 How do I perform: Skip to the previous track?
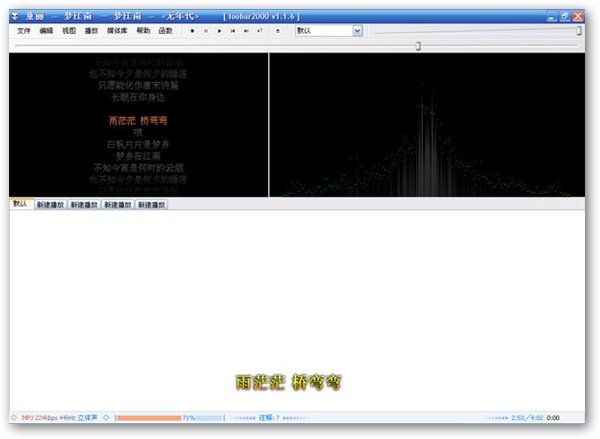233,31
